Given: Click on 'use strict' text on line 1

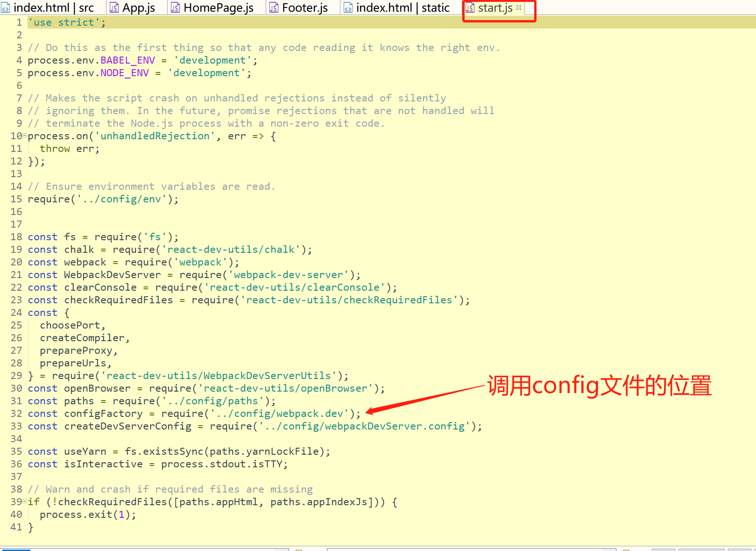Looking at the screenshot, I should click(x=64, y=22).
